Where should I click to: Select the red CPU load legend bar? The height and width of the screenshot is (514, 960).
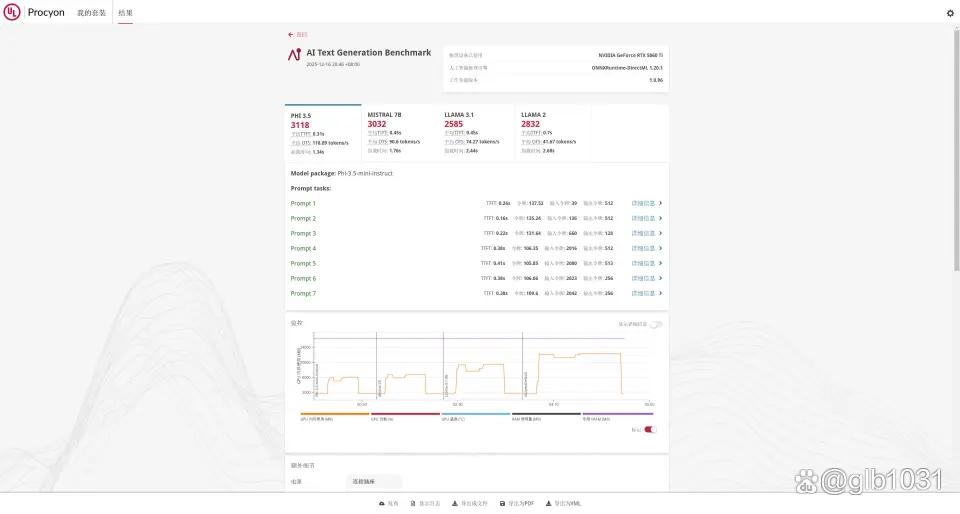coord(405,414)
